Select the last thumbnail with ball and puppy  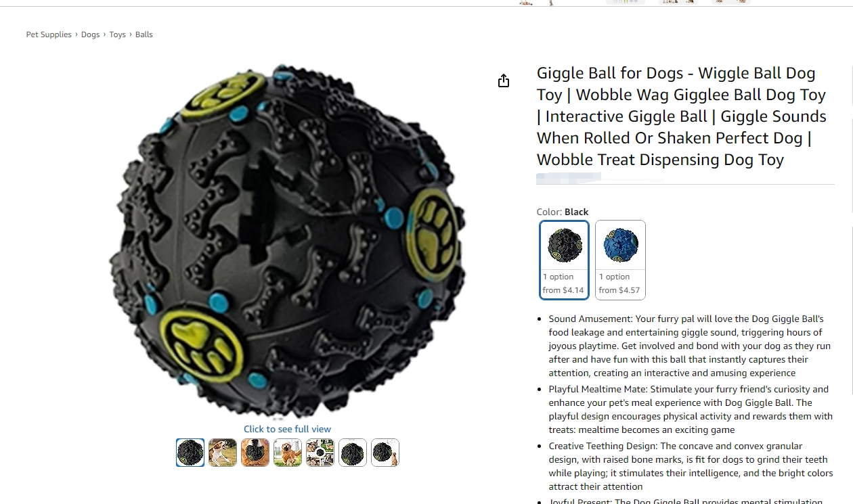click(385, 453)
